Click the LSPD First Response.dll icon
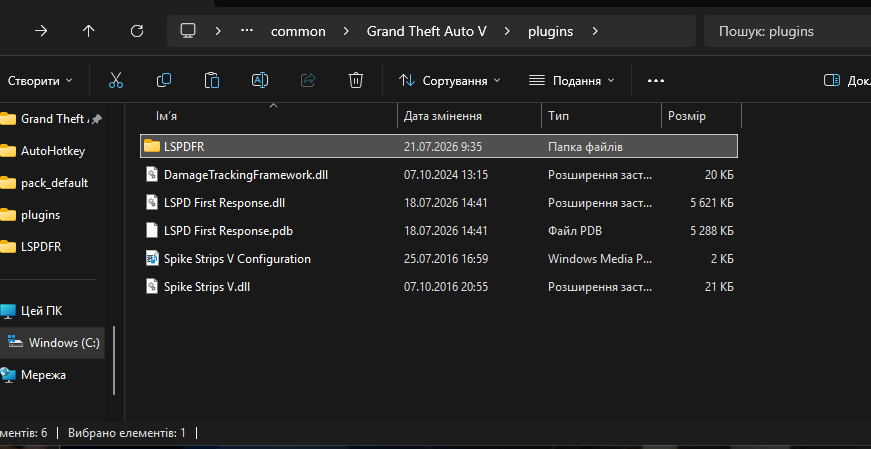Screen dimensions: 871x449 [152, 203]
